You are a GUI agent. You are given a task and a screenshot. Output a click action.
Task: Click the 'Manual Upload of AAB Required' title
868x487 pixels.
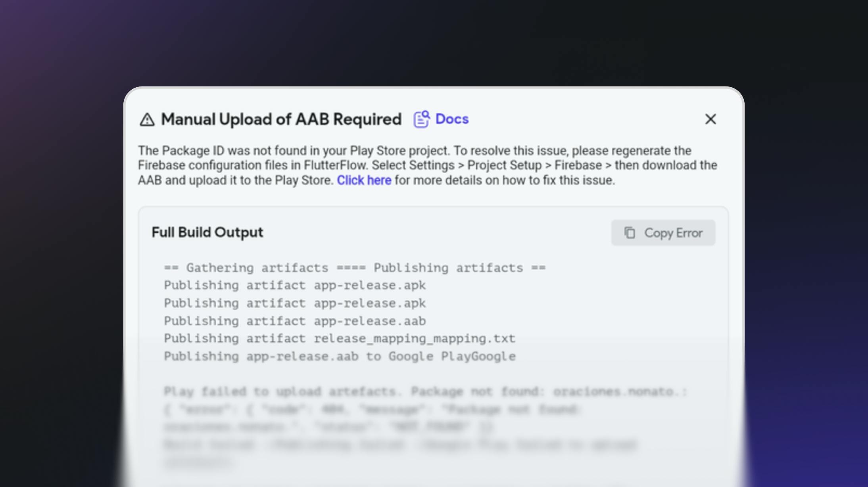click(281, 119)
